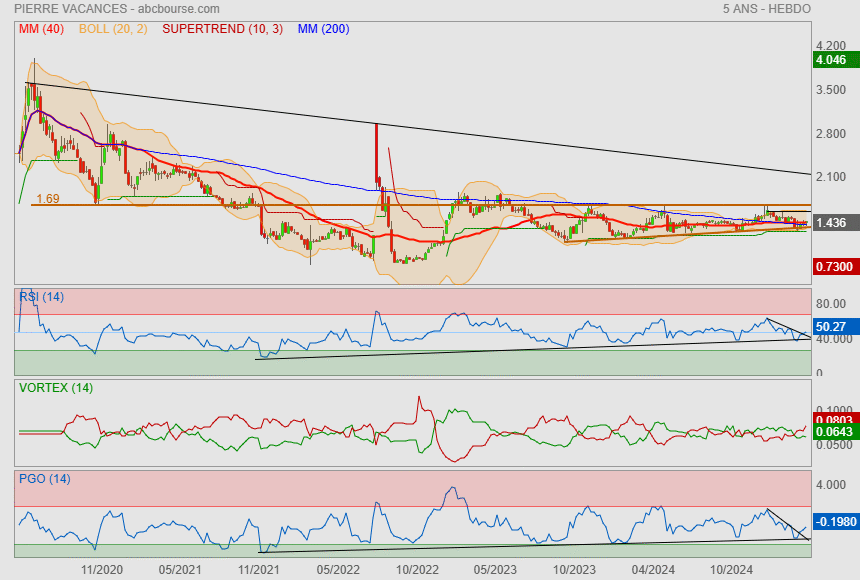
Task: Click the 3.500 price axis value
Action: point(831,89)
